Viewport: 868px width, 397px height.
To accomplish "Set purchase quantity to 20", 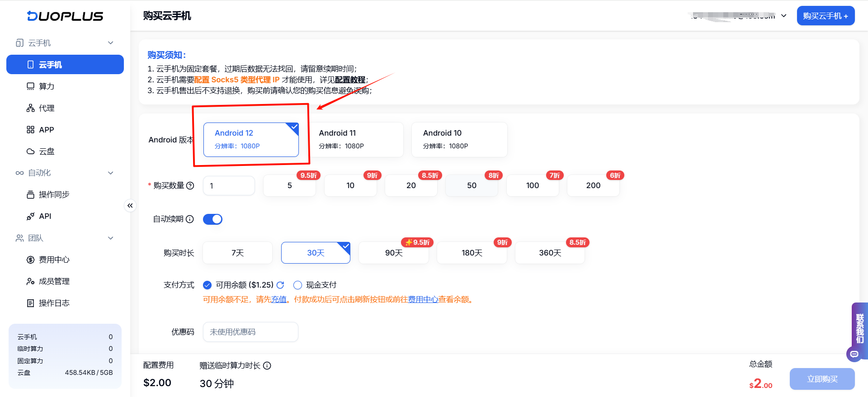I will pyautogui.click(x=411, y=185).
